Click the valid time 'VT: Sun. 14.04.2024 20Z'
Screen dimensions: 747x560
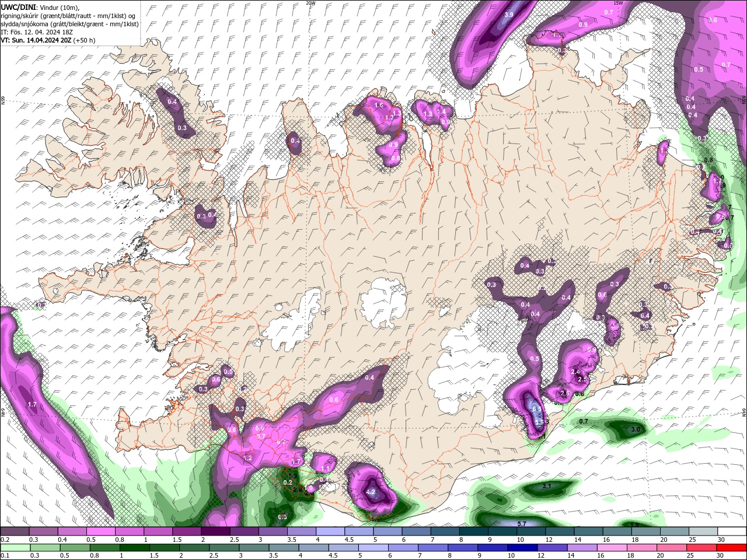click(x=37, y=40)
